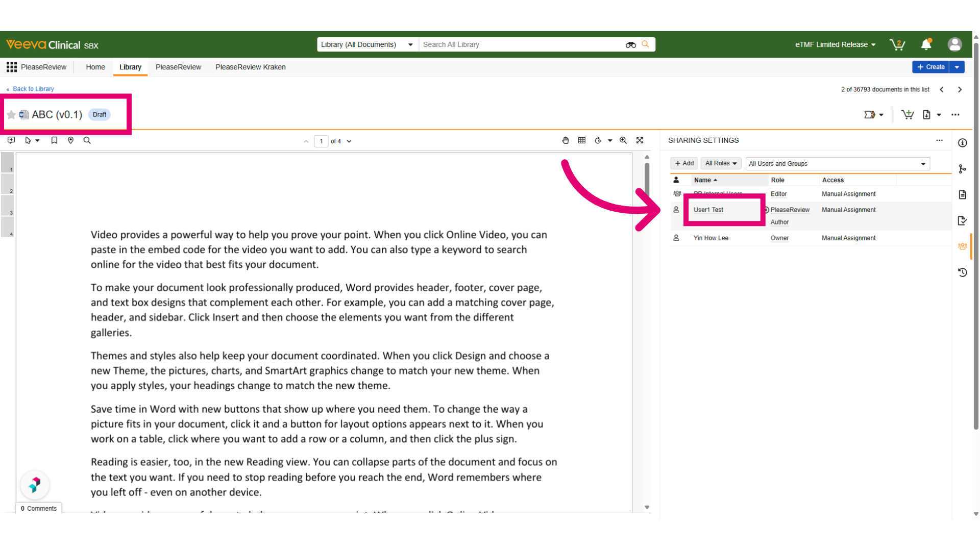Screen dimensions: 980x551
Task: Click the location pin anchor icon
Action: tap(71, 140)
